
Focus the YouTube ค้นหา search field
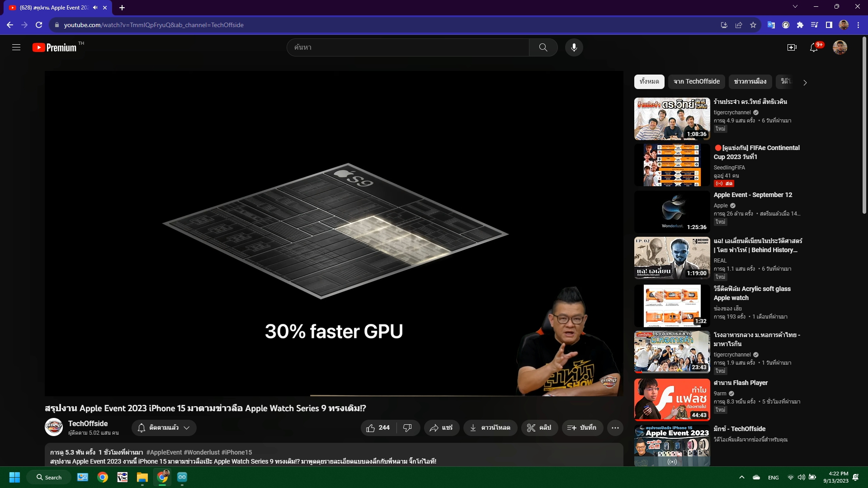pyautogui.click(x=408, y=47)
